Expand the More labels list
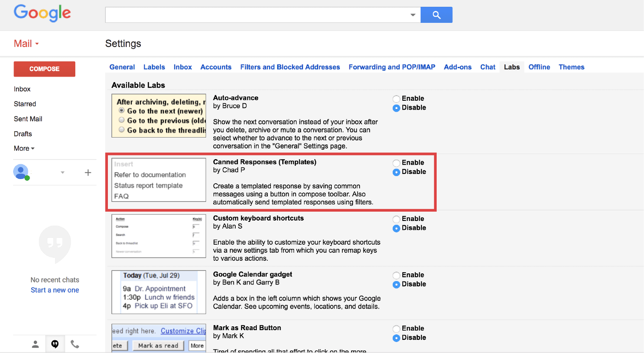The image size is (644, 353). 24,149
